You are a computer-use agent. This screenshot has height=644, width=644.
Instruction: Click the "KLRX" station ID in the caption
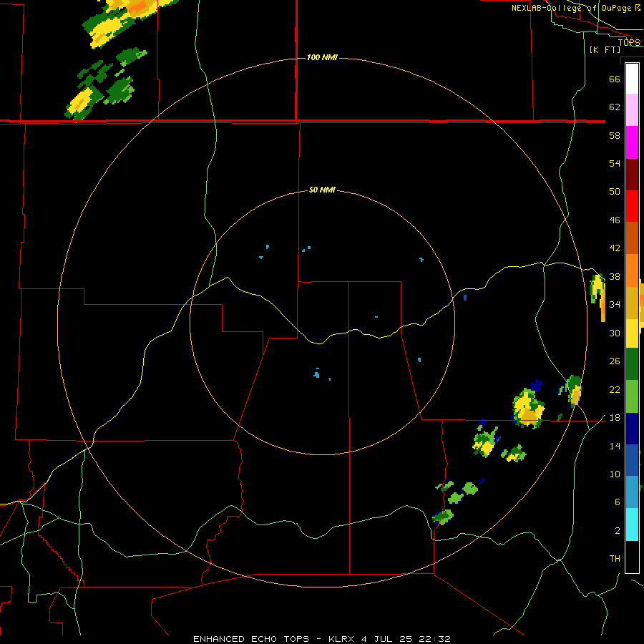point(342,639)
